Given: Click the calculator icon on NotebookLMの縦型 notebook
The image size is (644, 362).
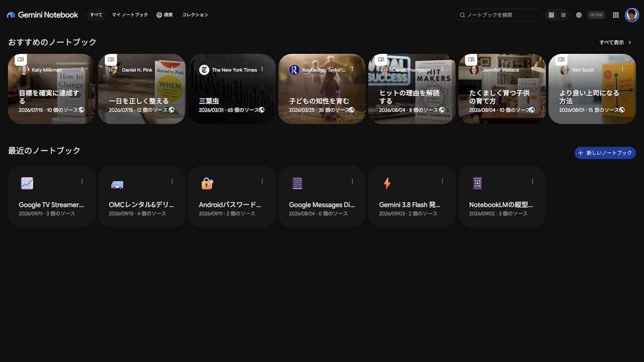Looking at the screenshot, I should (477, 184).
